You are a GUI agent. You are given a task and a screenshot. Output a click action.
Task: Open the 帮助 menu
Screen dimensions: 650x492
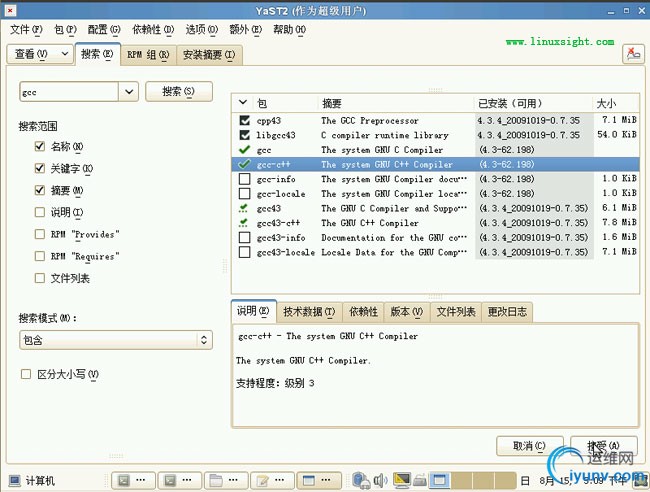289,29
